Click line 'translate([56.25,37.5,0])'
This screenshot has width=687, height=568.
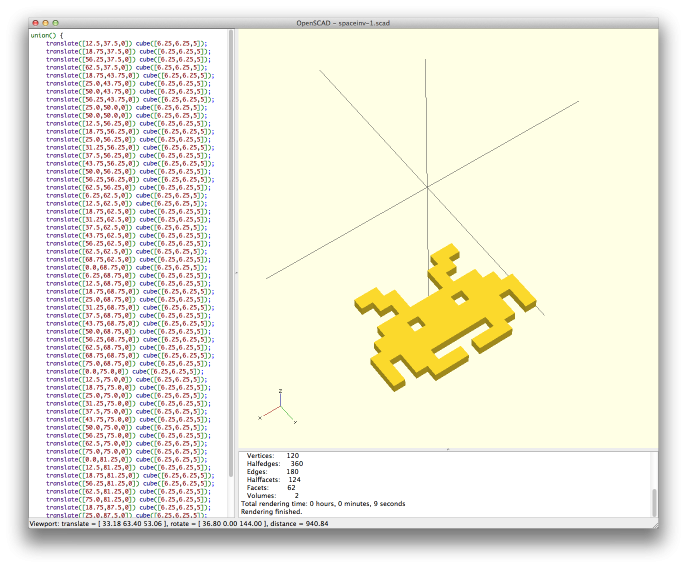pyautogui.click(x=128, y=60)
